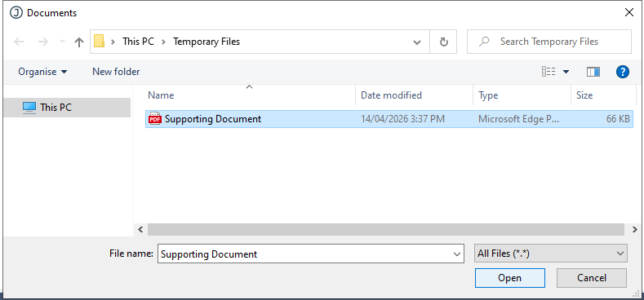Open More view options dropdown arrow

coord(566,72)
